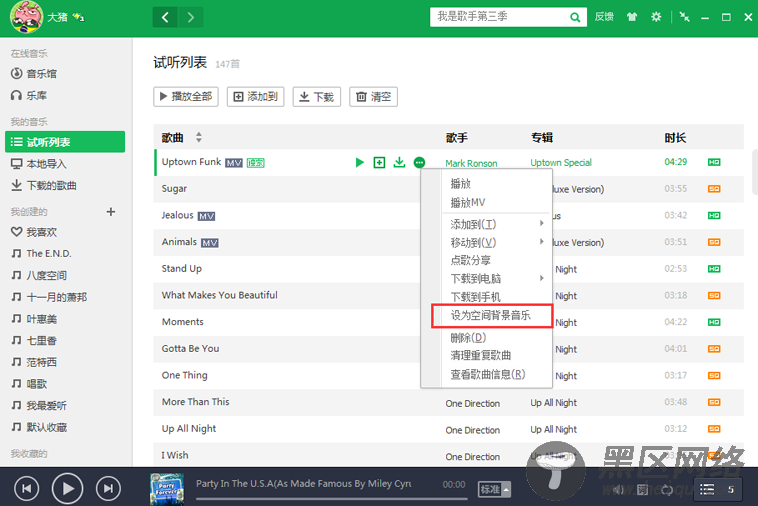Viewport: 758px width, 506px height.
Task: Expand 移动到(V) submenu
Action: pos(497,242)
